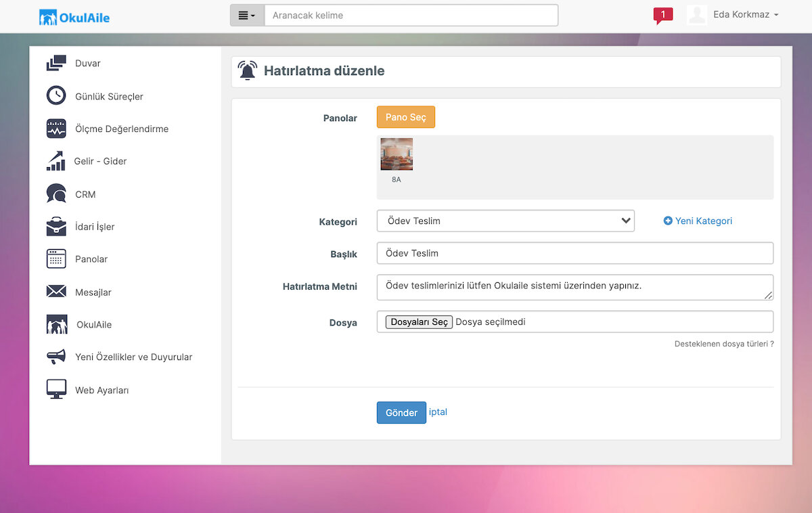Open Desteklenen dosya türleri help link
The width and height of the screenshot is (812, 513).
724,344
